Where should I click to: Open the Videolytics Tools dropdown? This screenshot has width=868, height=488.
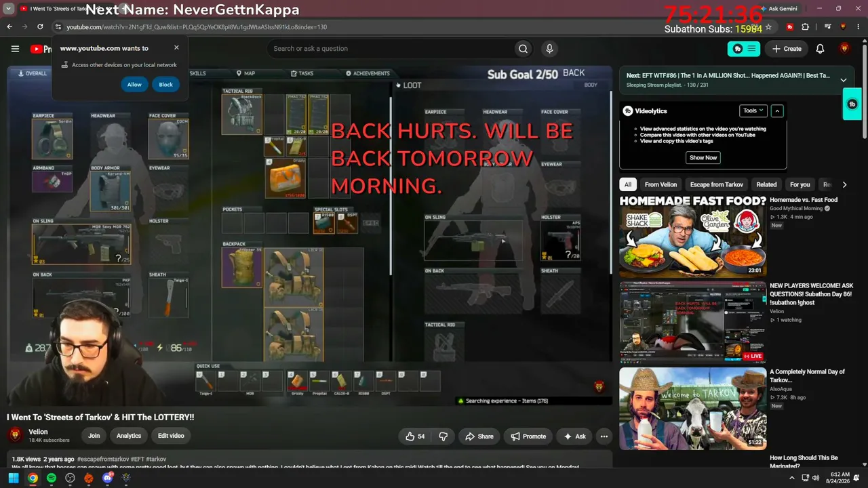coord(753,110)
